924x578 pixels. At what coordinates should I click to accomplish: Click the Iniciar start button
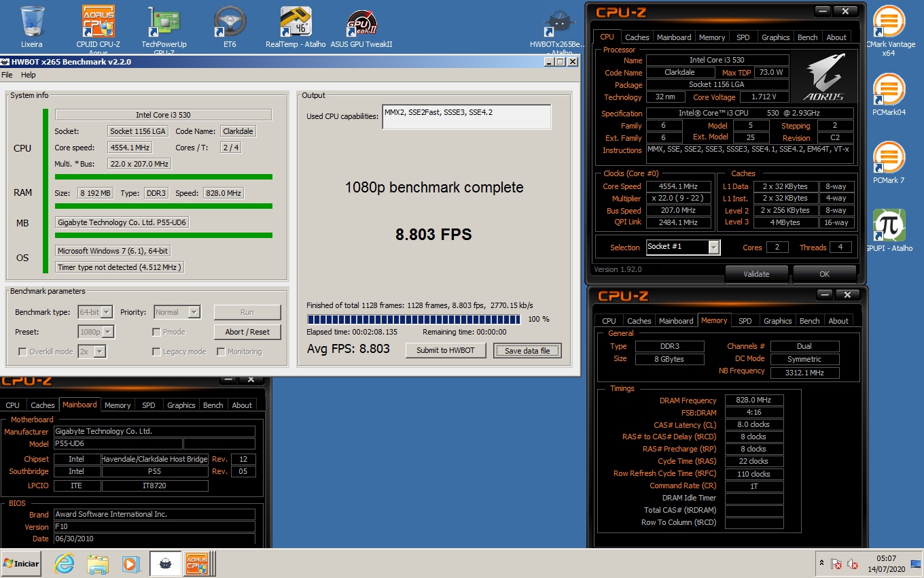click(21, 564)
